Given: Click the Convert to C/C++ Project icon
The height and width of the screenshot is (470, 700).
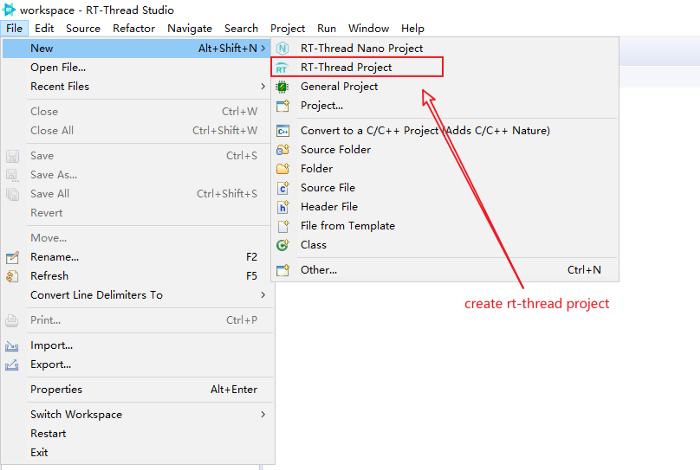Looking at the screenshot, I should (283, 131).
